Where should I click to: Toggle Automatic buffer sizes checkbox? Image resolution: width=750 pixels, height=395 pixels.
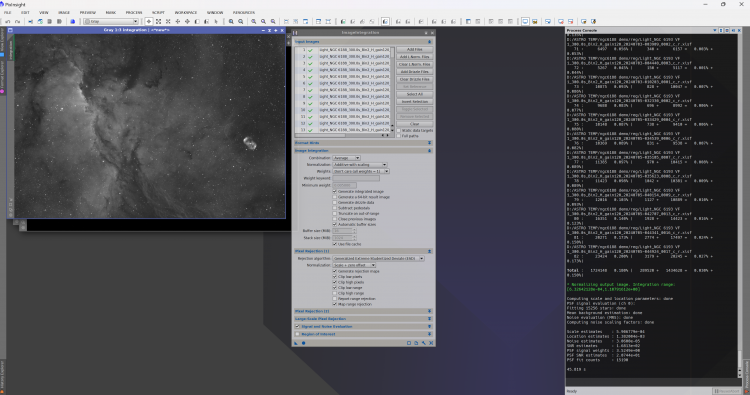pos(335,224)
